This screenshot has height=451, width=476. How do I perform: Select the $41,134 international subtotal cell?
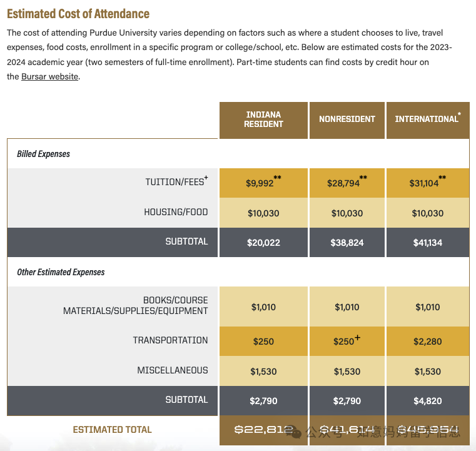[x=427, y=242]
